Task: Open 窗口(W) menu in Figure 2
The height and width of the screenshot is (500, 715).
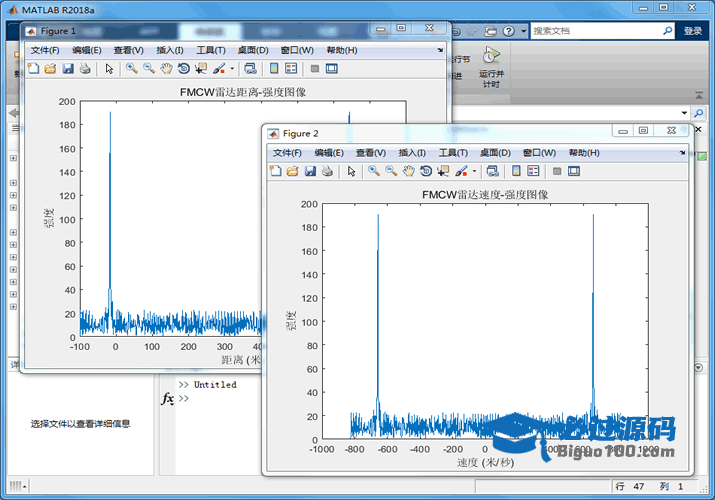Action: point(539,153)
